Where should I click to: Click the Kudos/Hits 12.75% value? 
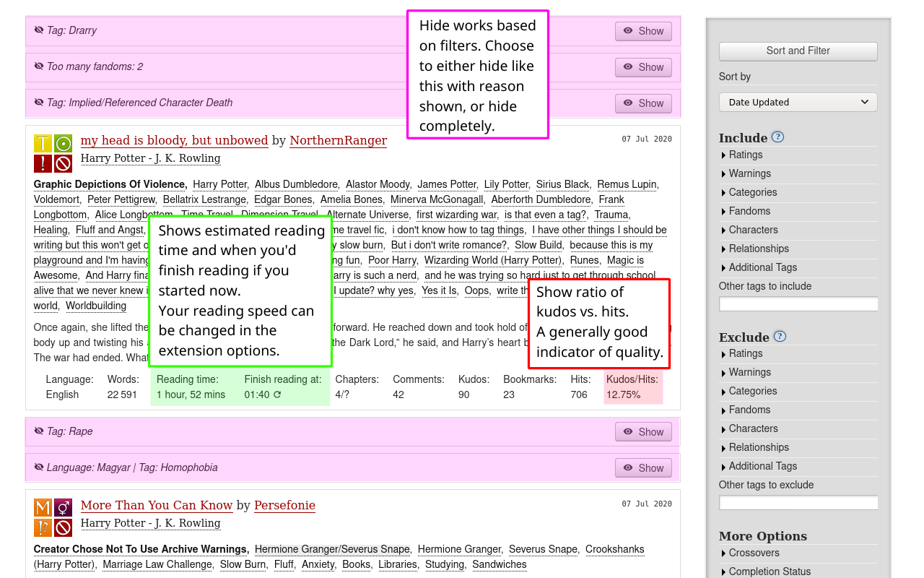coord(624,394)
